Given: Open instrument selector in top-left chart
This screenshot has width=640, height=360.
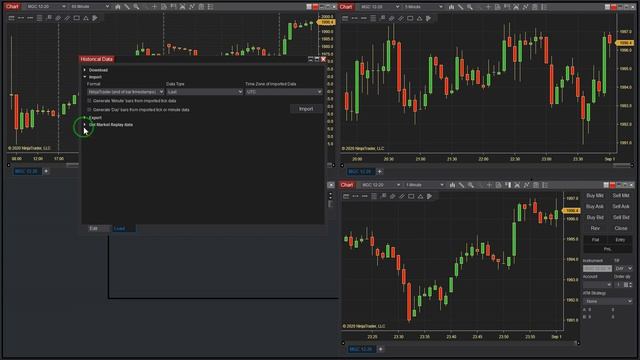Looking at the screenshot, I should click(x=46, y=7).
